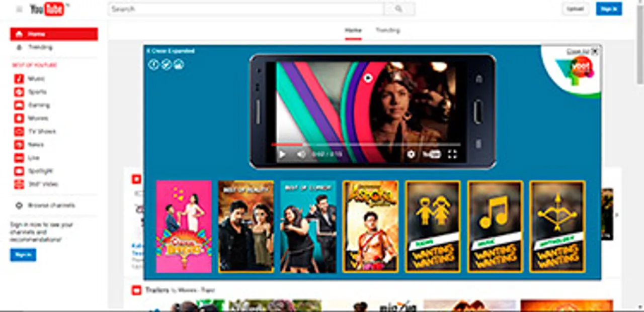
Task: Click the Close Expanded link in ad
Action: (x=171, y=51)
